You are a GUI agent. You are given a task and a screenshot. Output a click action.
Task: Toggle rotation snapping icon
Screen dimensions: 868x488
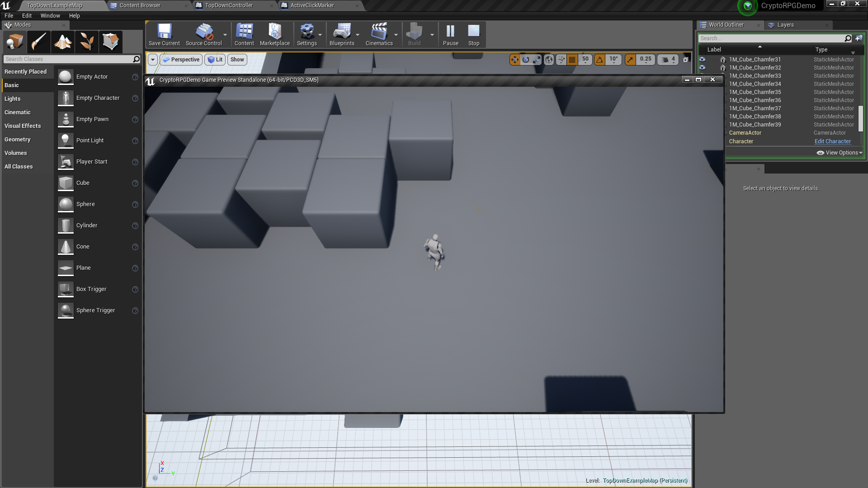[599, 60]
